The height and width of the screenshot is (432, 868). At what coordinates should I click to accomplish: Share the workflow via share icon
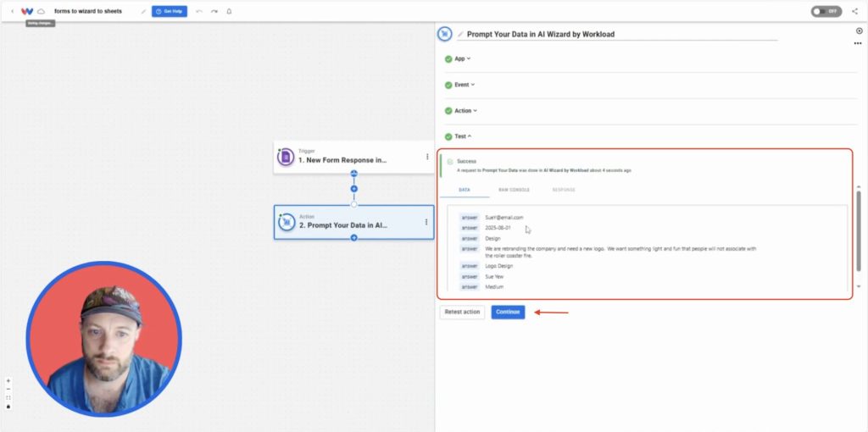coord(854,11)
